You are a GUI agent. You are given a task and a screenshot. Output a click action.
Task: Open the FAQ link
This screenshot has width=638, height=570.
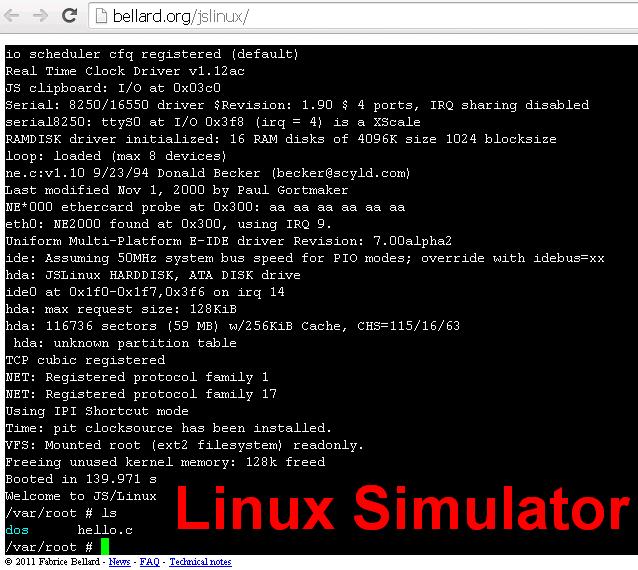148,562
